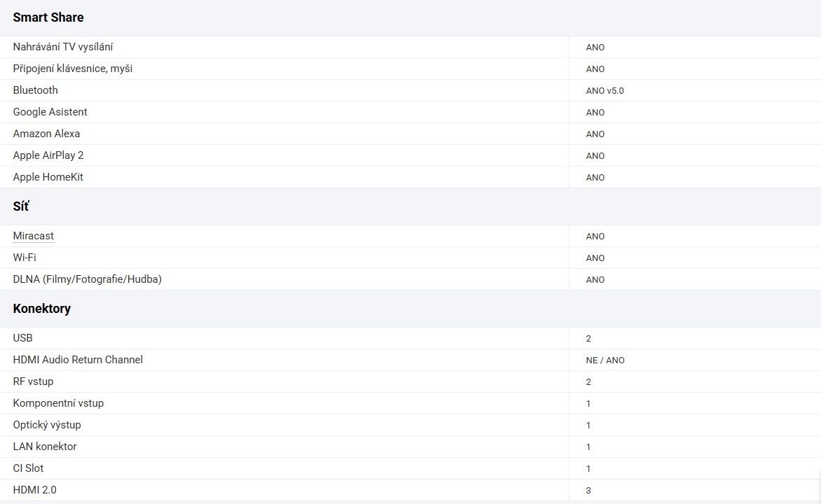
Task: Select ANO value for Apple HomeKit
Action: pyautogui.click(x=595, y=177)
